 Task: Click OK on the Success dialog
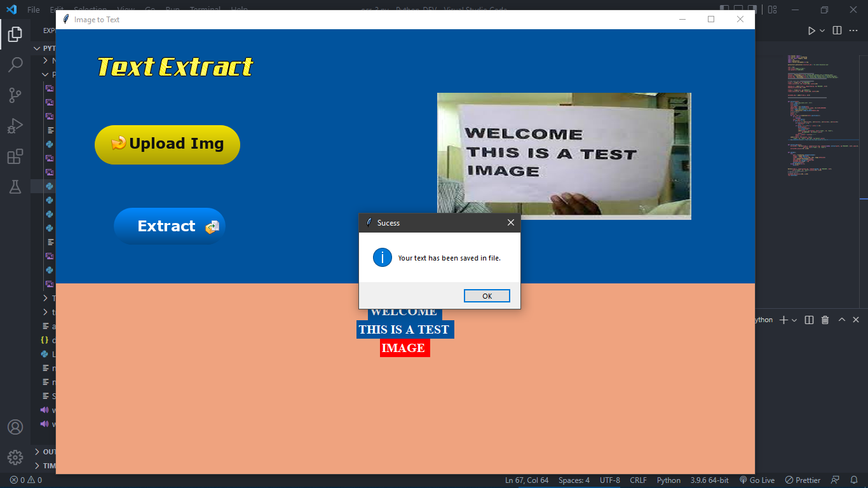click(487, 295)
